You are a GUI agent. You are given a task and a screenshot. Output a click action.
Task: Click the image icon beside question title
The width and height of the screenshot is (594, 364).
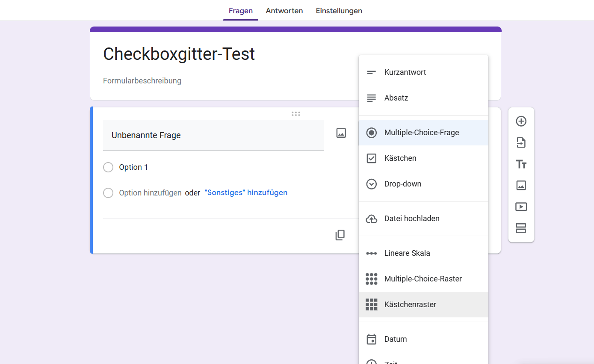(341, 133)
